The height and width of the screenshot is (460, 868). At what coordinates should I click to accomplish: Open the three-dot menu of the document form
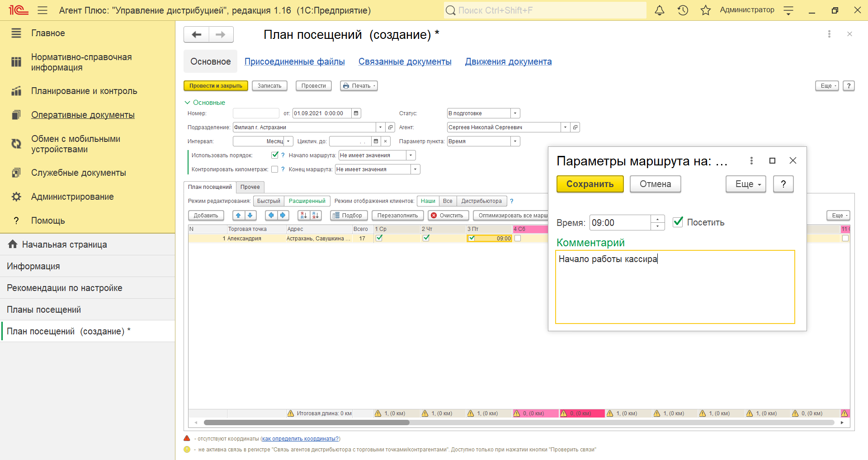pyautogui.click(x=829, y=34)
